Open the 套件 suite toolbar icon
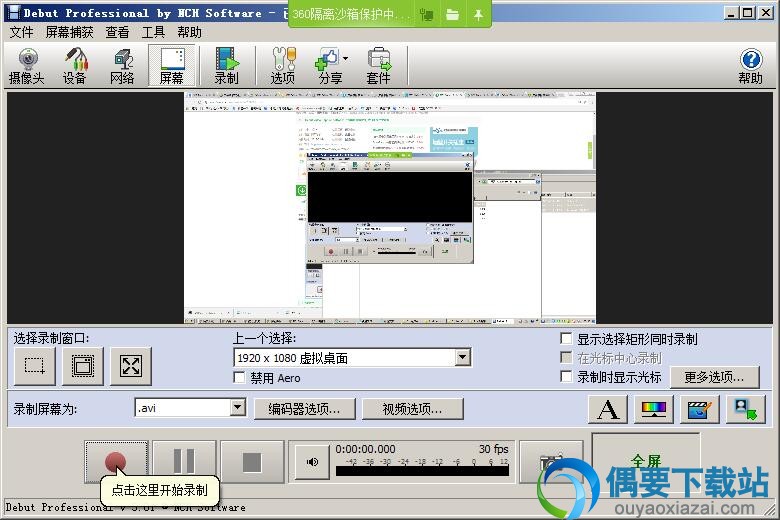 (379, 66)
